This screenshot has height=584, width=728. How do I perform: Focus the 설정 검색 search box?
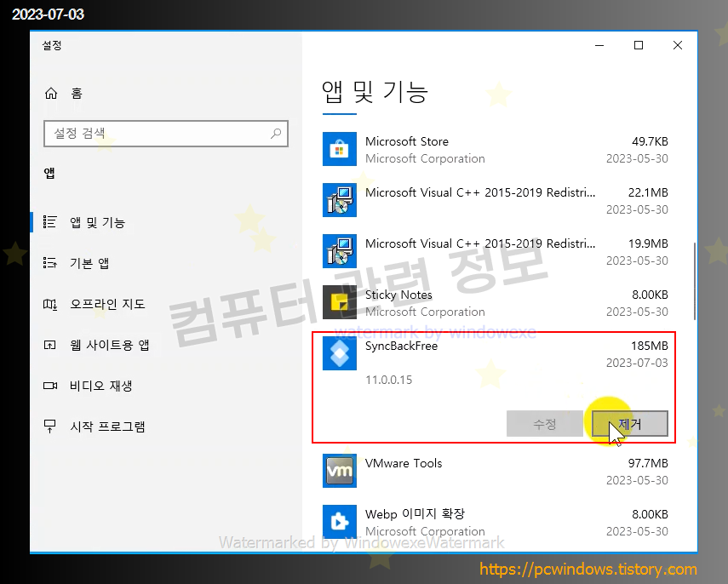click(166, 134)
